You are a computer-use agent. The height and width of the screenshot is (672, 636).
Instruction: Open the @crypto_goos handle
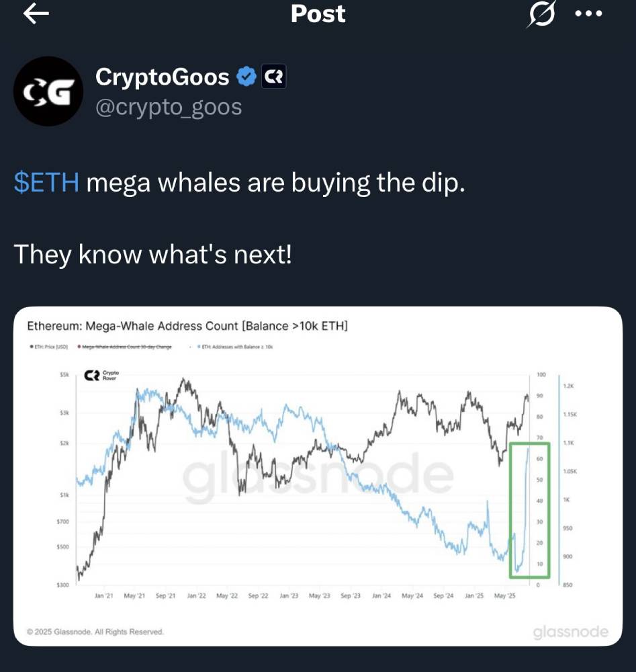(x=169, y=107)
